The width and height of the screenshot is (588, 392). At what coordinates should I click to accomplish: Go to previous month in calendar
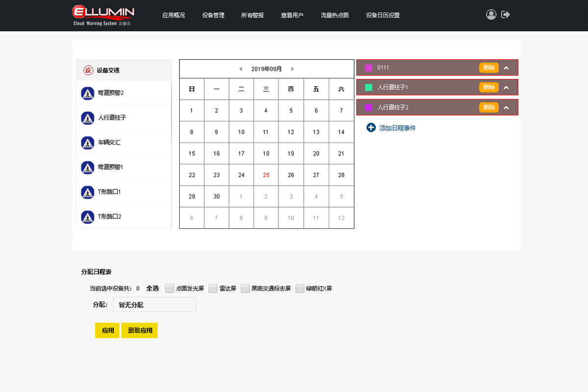pos(240,69)
